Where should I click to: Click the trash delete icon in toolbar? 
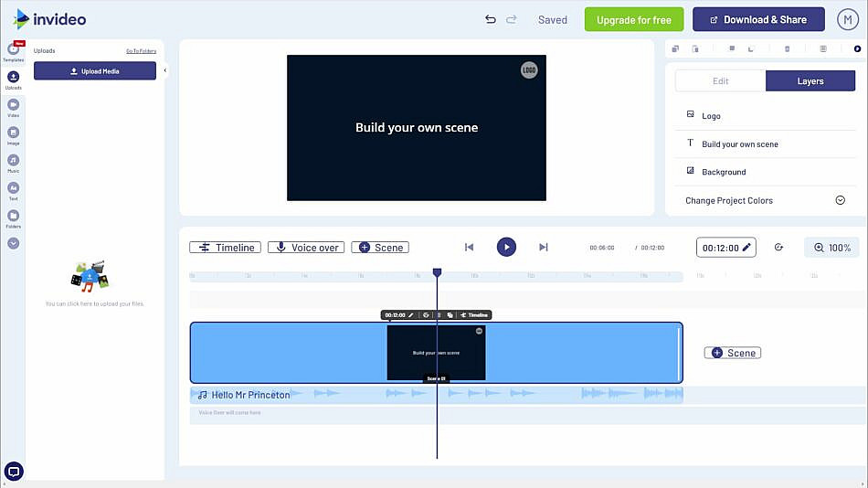point(787,48)
